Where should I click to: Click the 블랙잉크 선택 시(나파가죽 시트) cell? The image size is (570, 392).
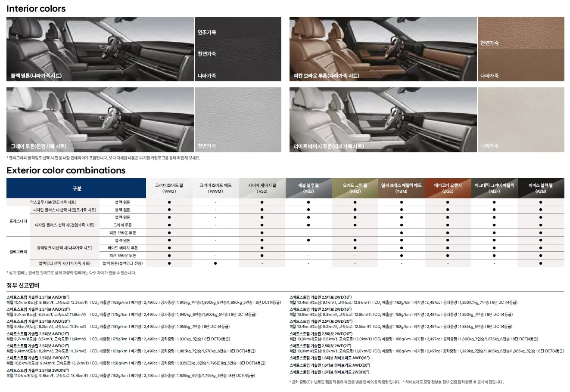pyautogui.click(x=65, y=263)
